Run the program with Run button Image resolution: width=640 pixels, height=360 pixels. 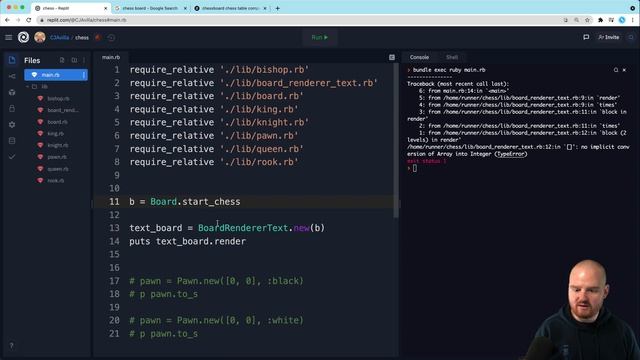point(320,38)
